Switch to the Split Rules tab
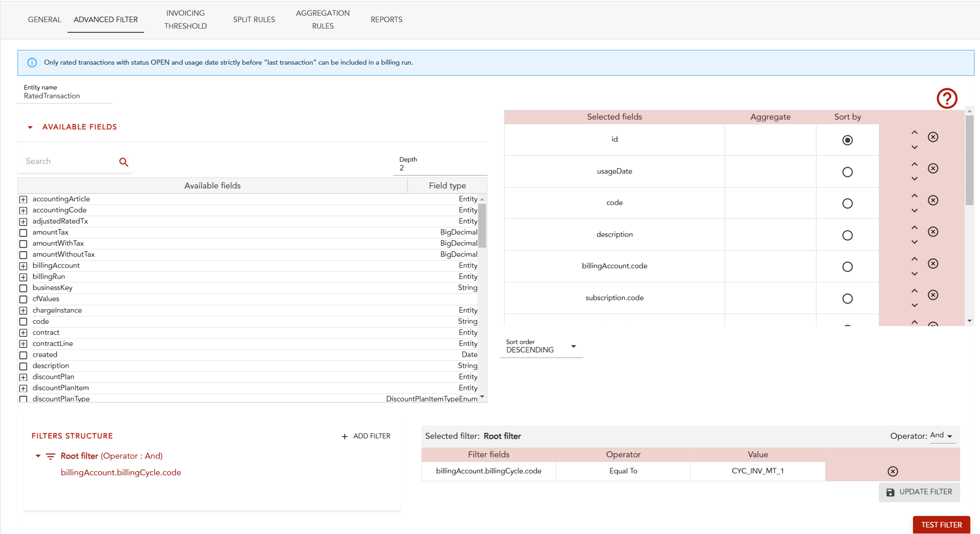Viewport: 980px width, 534px height. pos(254,19)
